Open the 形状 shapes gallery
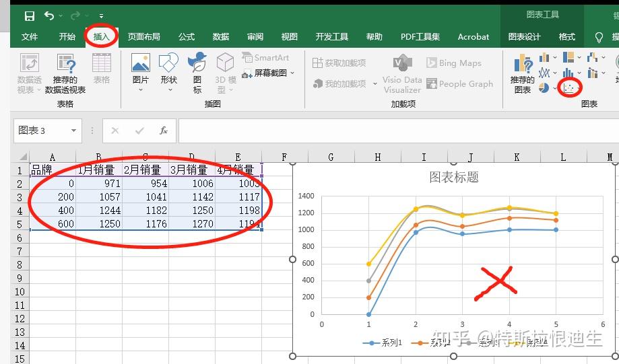Screen dimensions: 619x364 [168, 73]
